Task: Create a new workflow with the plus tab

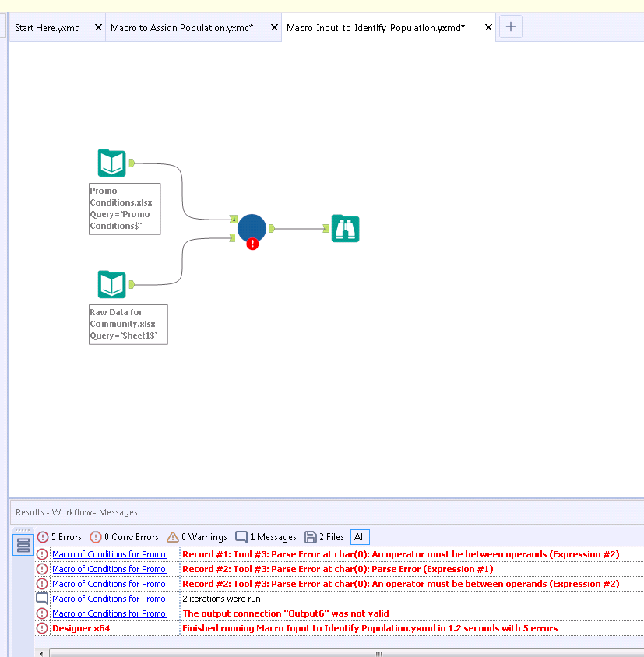Action: click(510, 26)
